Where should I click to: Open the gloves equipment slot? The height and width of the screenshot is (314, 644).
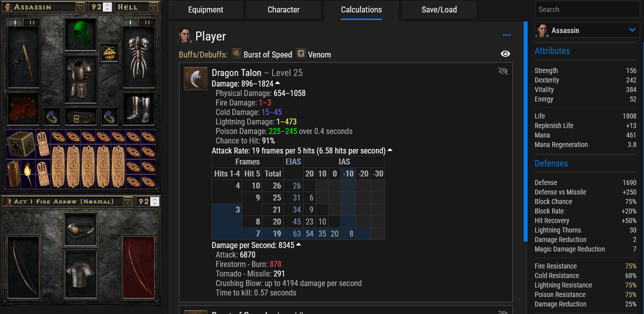[x=23, y=109]
